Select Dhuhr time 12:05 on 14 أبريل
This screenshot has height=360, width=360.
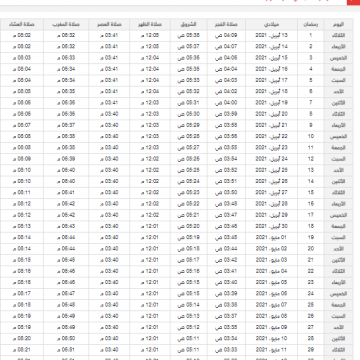pos(150,47)
